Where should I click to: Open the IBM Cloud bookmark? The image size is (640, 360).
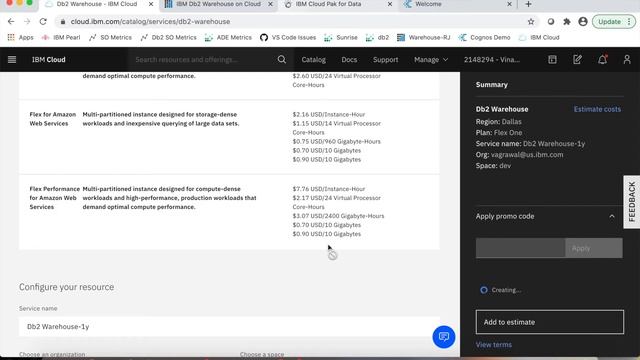click(539, 38)
